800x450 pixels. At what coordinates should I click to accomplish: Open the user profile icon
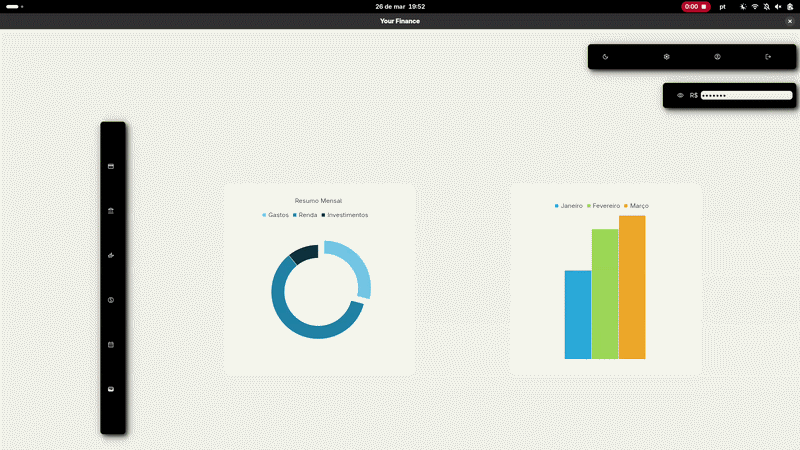(717, 57)
